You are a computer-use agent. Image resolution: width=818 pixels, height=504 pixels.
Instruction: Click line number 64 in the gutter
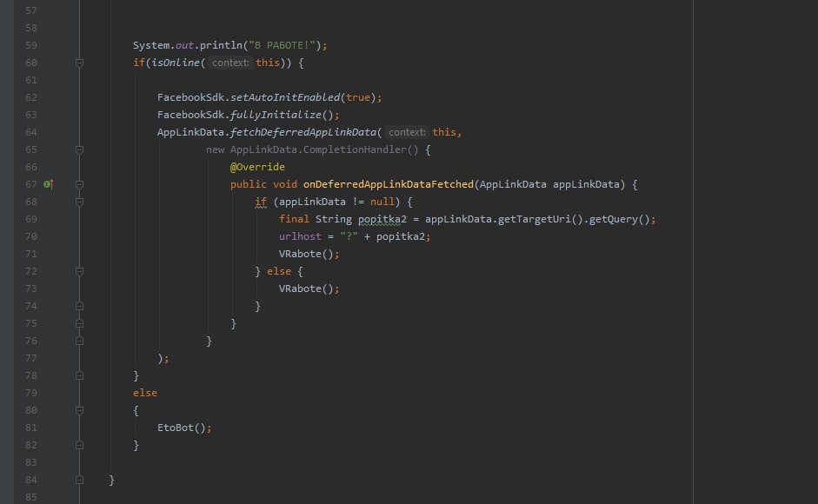click(x=30, y=132)
